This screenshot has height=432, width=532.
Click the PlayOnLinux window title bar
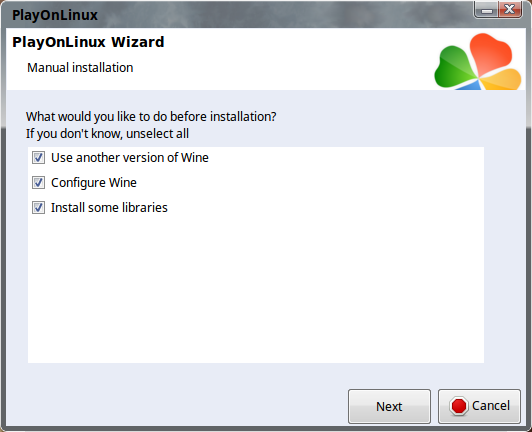[x=238, y=15]
